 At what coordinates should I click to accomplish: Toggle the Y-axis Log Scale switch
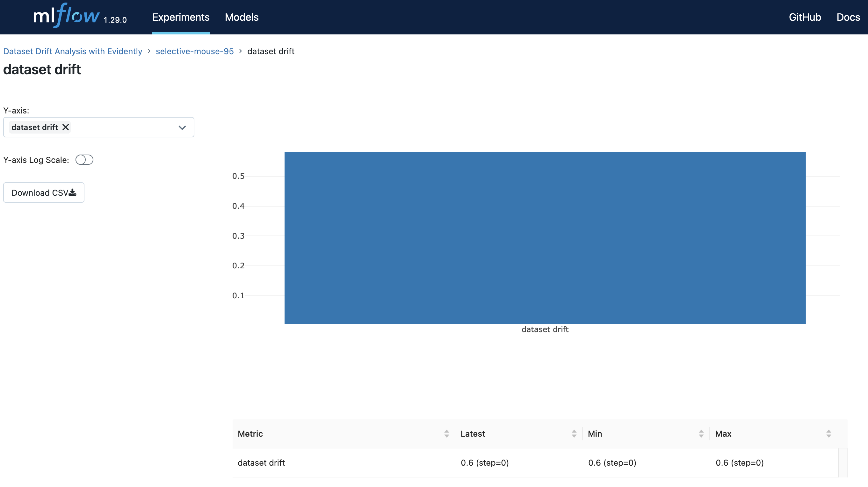coord(84,160)
